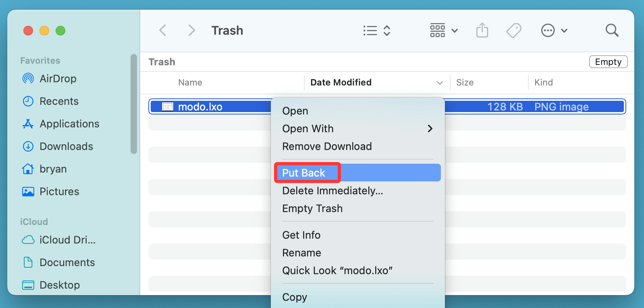
Task: Select the Pictures sidebar icon
Action: pyautogui.click(x=28, y=191)
